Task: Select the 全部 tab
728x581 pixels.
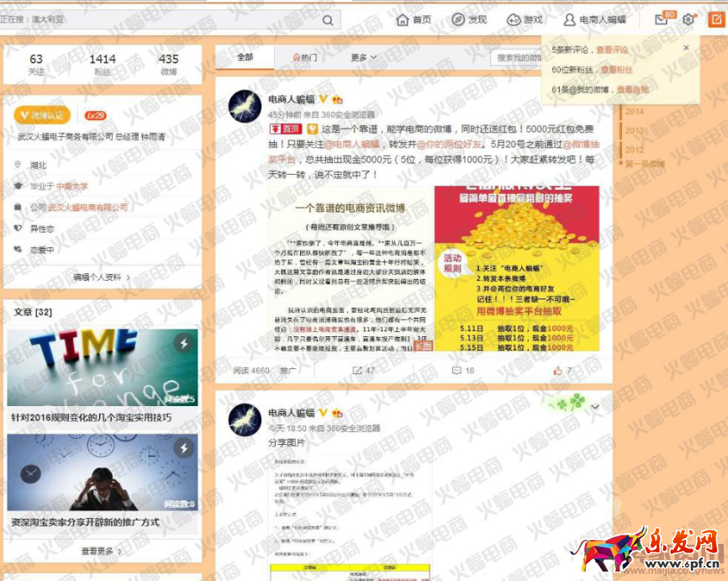Action: point(245,57)
